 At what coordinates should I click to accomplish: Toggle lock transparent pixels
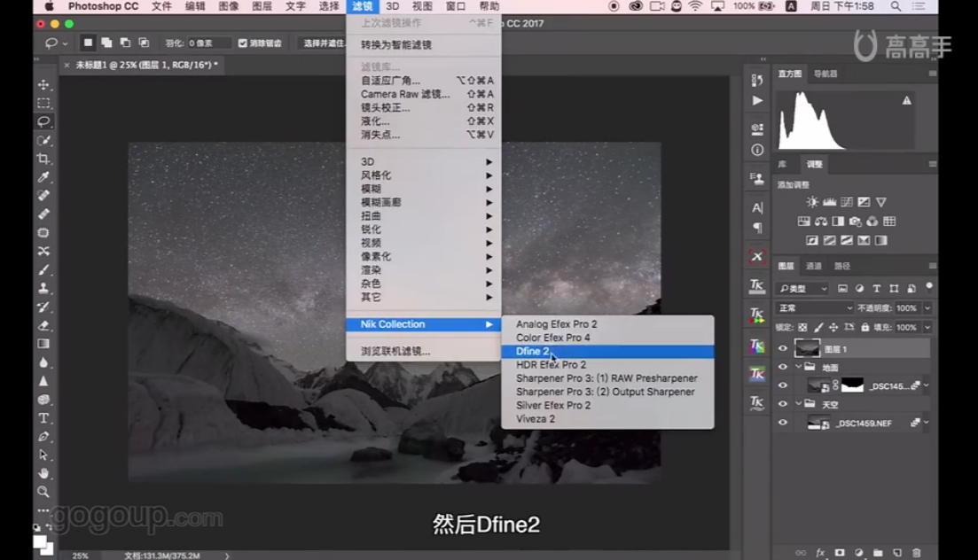coord(802,327)
